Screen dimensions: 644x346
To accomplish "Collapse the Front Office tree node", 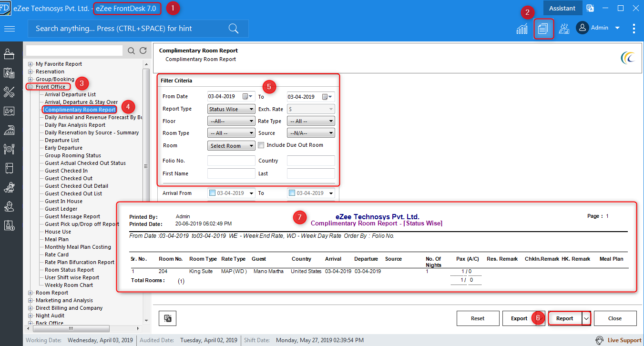I will click(x=31, y=87).
